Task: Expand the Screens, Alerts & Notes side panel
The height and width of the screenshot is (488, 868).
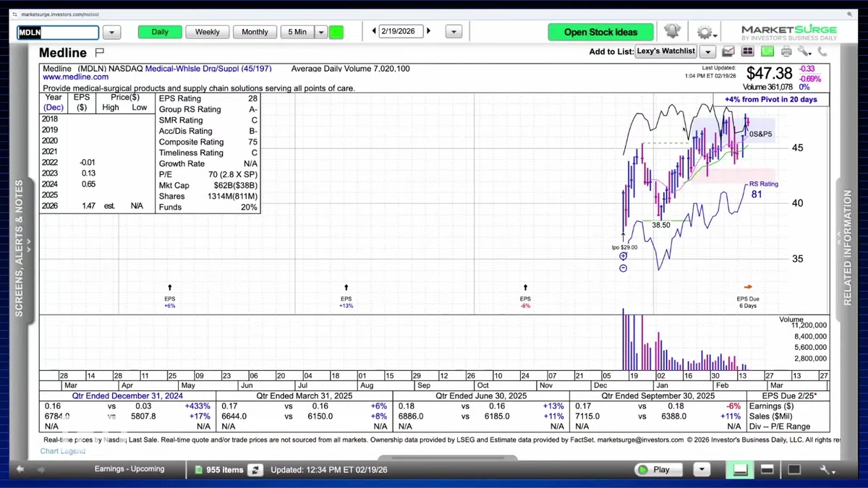Action: [x=20, y=248]
